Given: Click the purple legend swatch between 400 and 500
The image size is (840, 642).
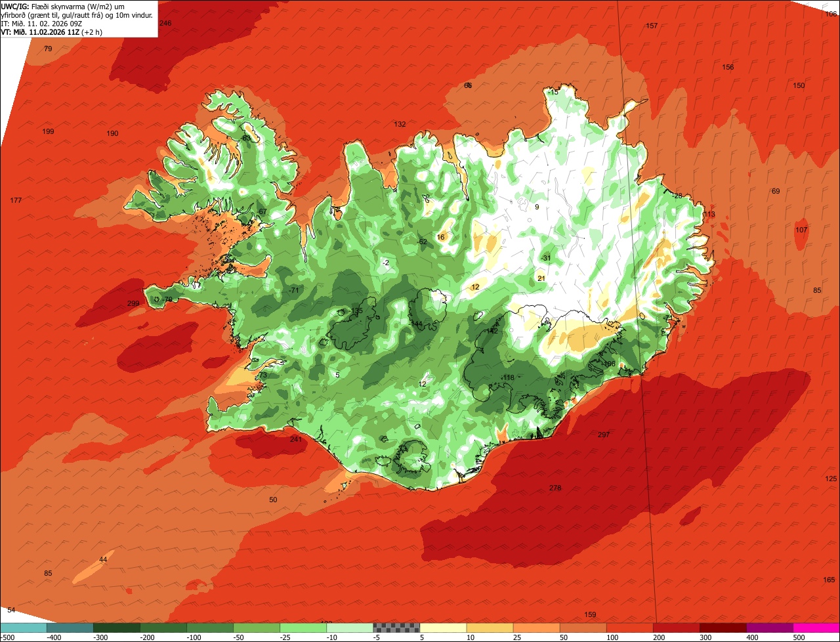Looking at the screenshot, I should click(770, 628).
